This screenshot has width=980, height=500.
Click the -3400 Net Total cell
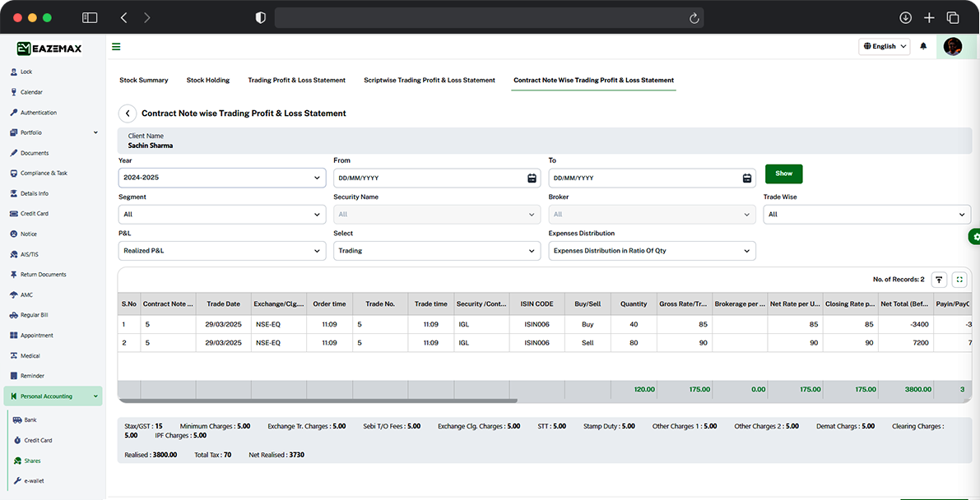click(906, 324)
